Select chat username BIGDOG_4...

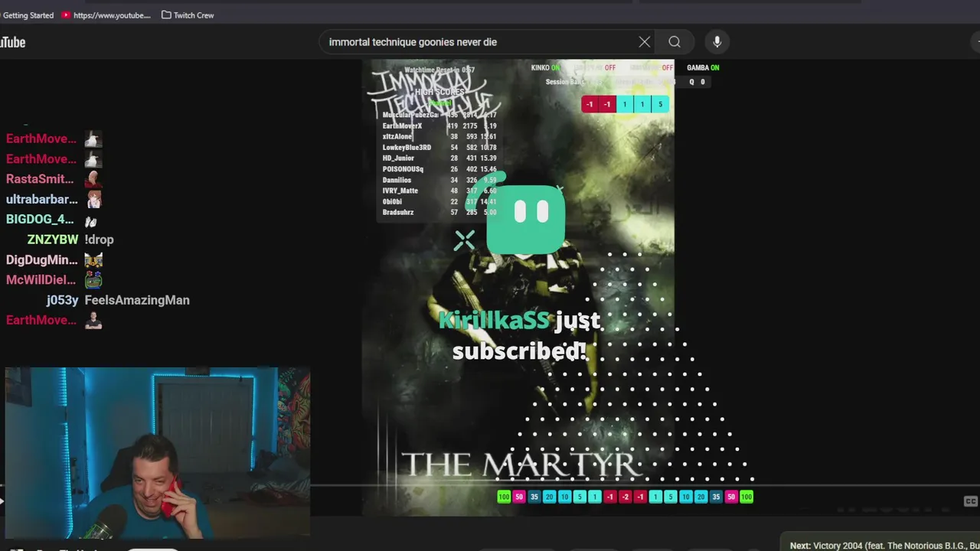[40, 220]
